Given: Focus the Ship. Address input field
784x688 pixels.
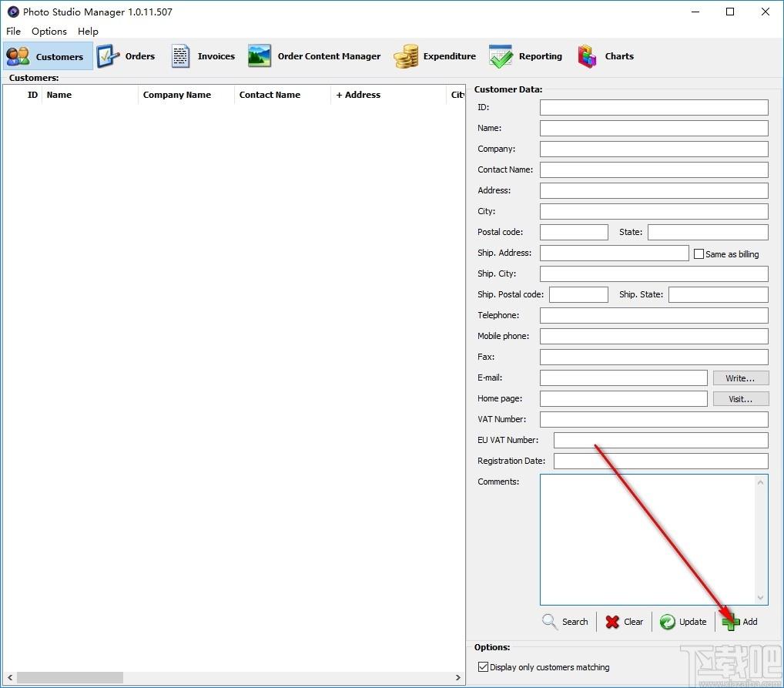Looking at the screenshot, I should tap(615, 253).
